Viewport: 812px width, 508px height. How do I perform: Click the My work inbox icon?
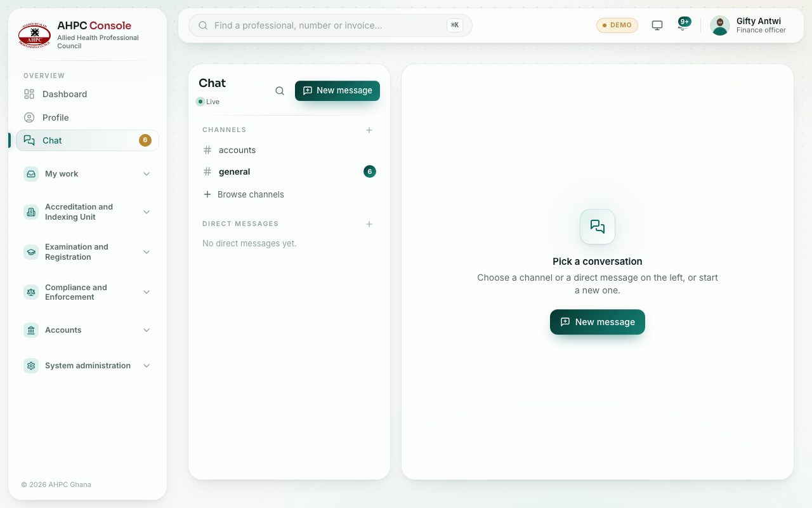click(31, 174)
